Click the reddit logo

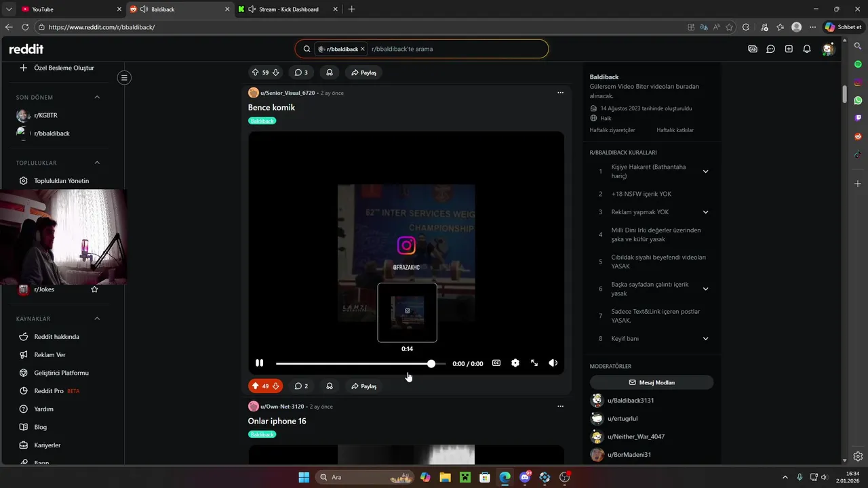(x=26, y=49)
